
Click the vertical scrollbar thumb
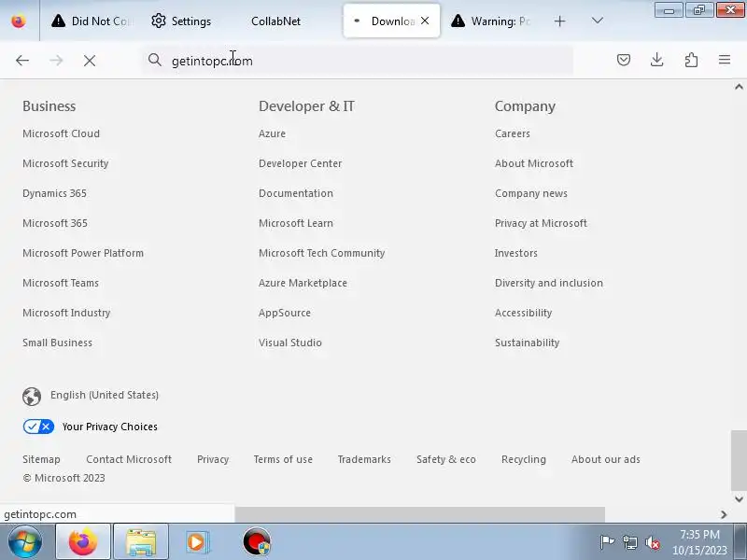[x=739, y=460]
